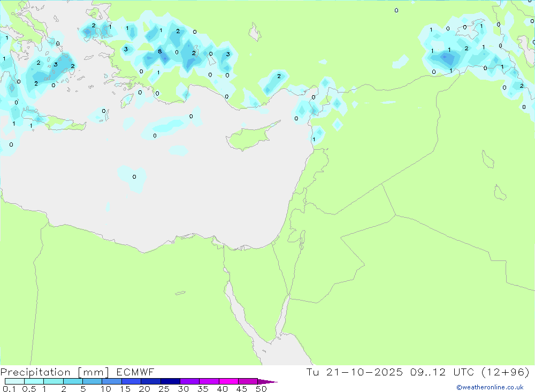Select the "15" legend scale label
The width and height of the screenshot is (535, 392).
pos(125,389)
